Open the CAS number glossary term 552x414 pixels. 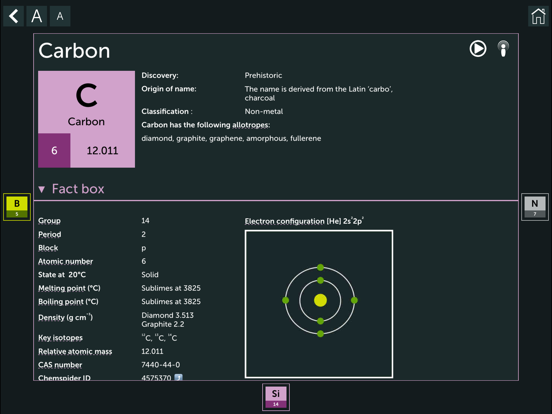pyautogui.click(x=60, y=365)
